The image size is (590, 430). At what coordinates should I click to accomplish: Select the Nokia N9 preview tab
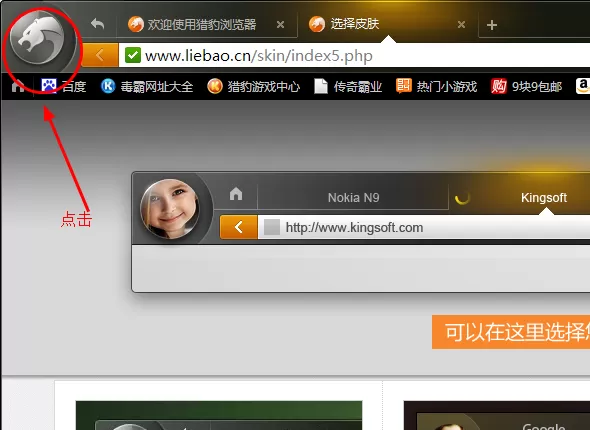(353, 198)
